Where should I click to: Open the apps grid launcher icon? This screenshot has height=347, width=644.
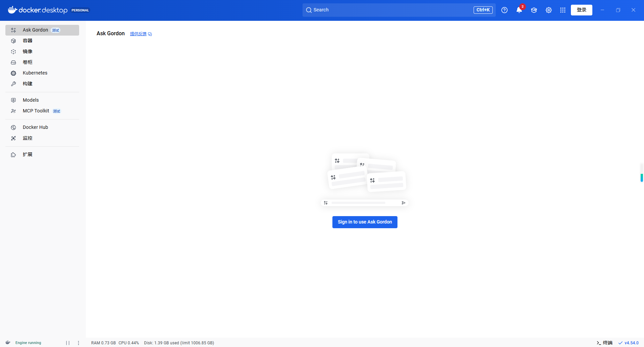(x=563, y=10)
